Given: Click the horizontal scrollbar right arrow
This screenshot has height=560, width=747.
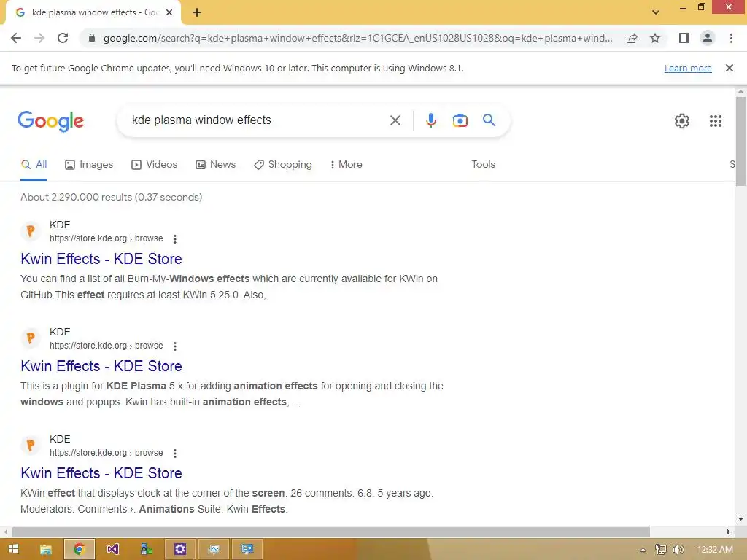Looking at the screenshot, I should [x=729, y=532].
